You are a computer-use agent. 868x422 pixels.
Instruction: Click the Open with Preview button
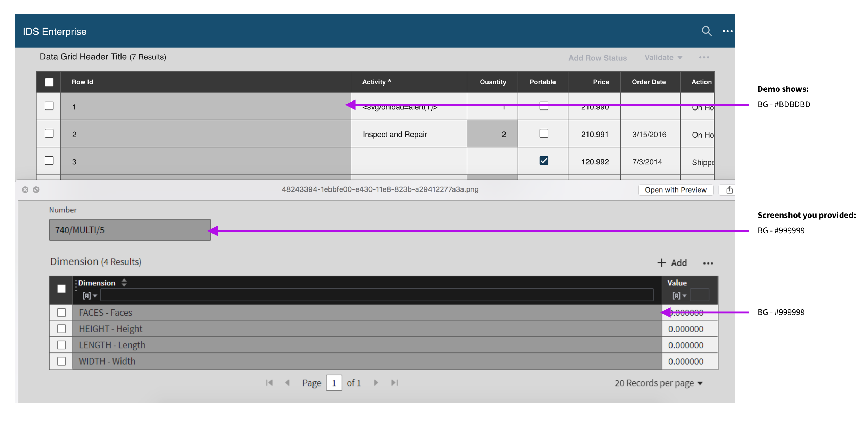pos(675,190)
